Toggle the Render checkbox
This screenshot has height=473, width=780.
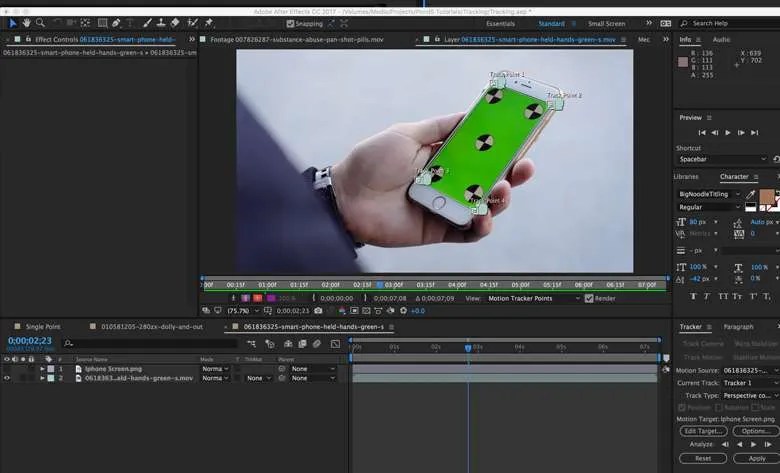(589, 298)
